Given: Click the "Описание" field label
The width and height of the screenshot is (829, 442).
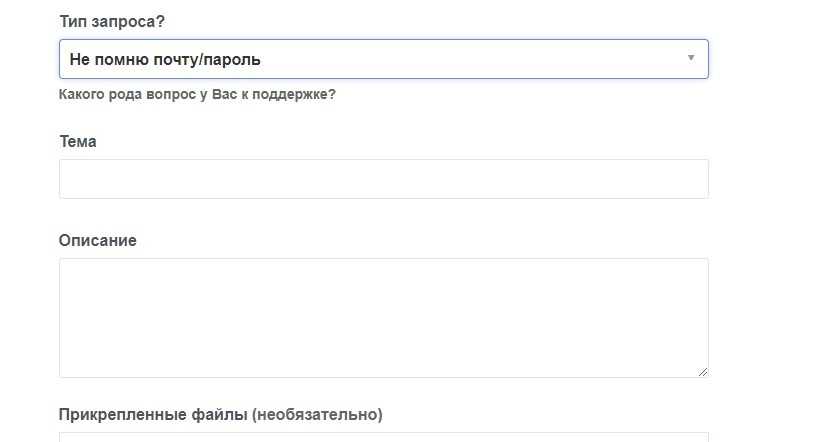Looking at the screenshot, I should (x=97, y=240).
